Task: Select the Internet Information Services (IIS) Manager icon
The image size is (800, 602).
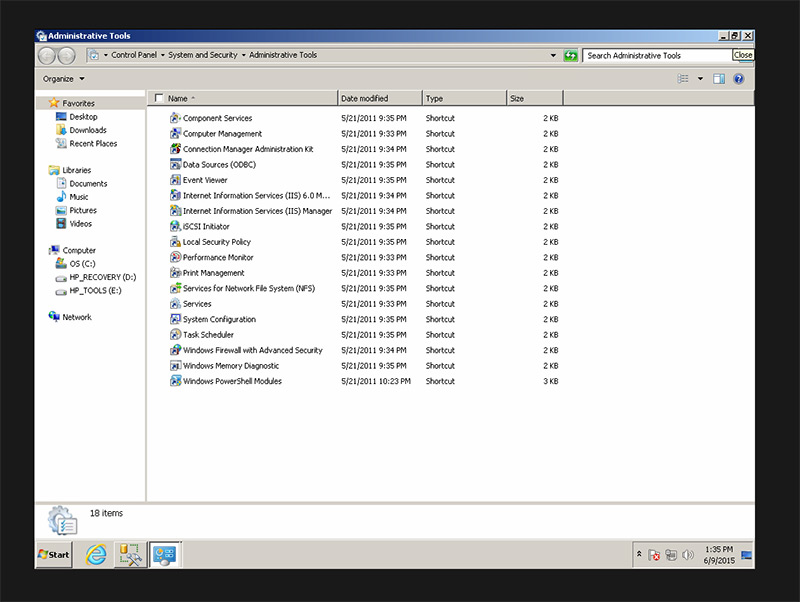Action: [x=175, y=211]
